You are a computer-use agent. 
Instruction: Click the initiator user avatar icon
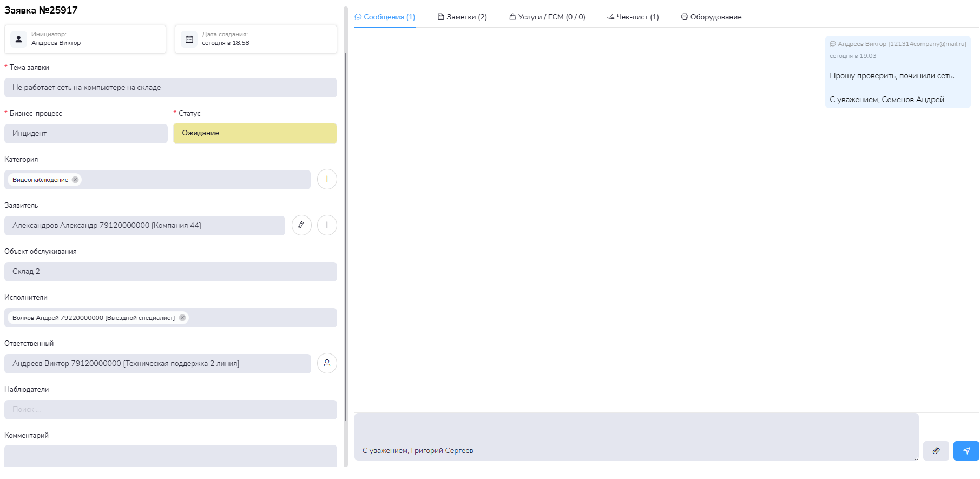(19, 39)
